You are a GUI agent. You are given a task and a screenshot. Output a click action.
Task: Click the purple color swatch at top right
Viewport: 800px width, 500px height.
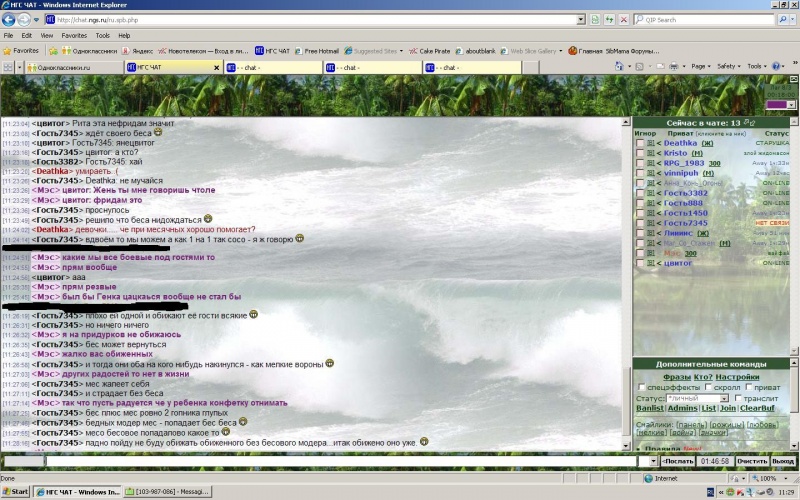[x=777, y=104]
